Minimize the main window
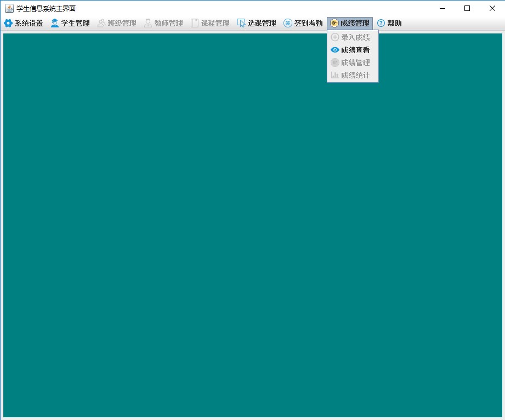Screen dimensions: 505x420 (x=442, y=8)
